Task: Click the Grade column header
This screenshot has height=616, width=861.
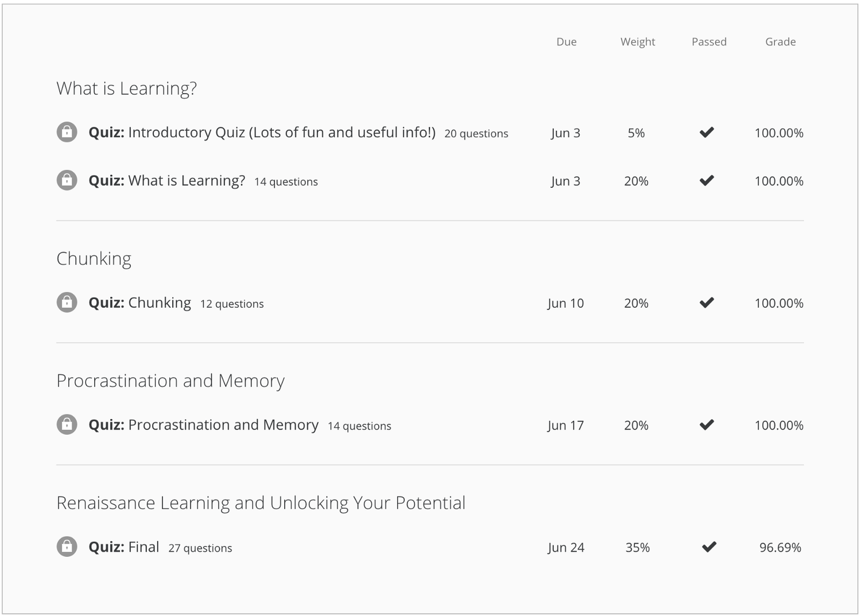Action: [780, 41]
